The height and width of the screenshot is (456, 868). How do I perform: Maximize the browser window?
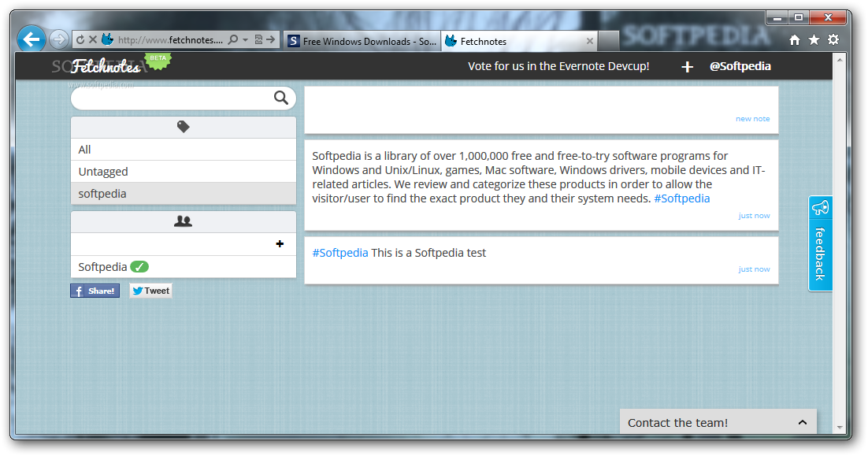click(x=798, y=17)
